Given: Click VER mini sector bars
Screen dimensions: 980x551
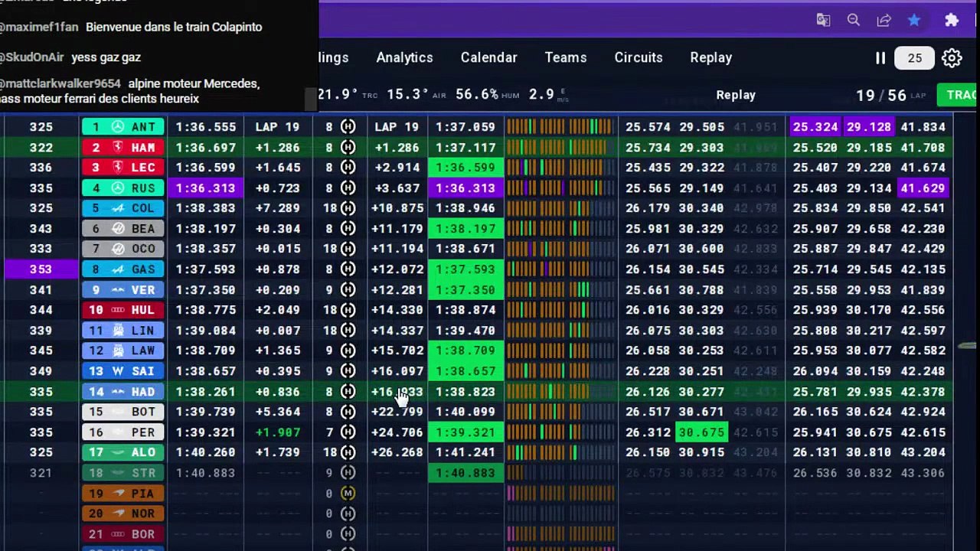Looking at the screenshot, I should pyautogui.click(x=560, y=290).
